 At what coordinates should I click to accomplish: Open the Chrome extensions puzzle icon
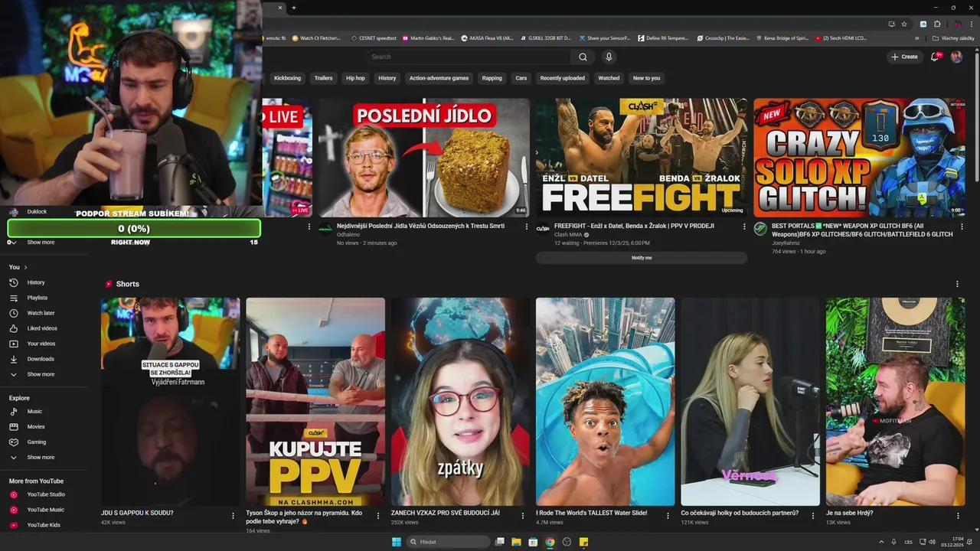click(937, 24)
